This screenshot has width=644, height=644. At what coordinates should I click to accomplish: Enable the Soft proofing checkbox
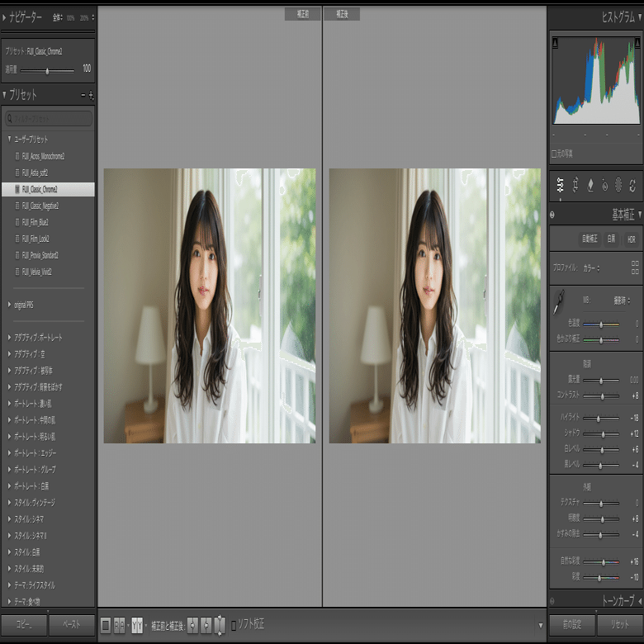(234, 626)
